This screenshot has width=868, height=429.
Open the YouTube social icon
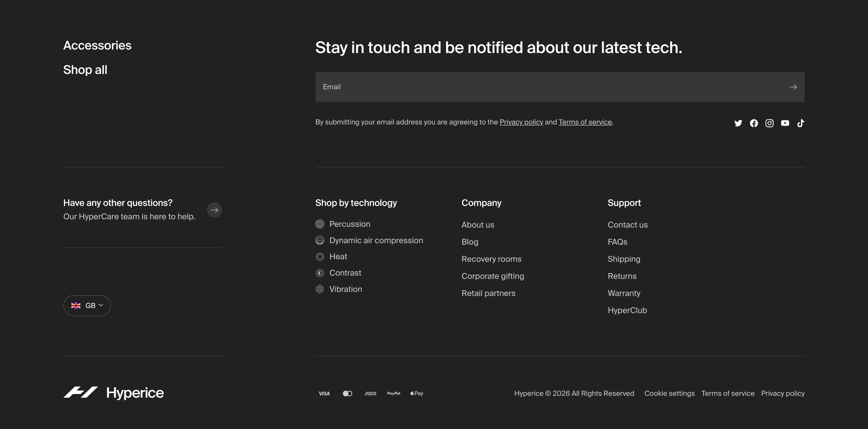coord(785,123)
